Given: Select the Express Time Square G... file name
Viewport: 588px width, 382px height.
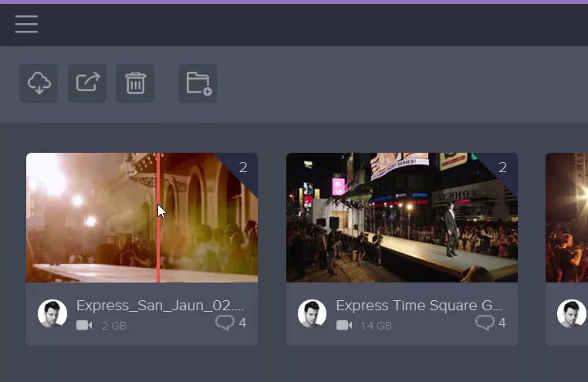Looking at the screenshot, I should click(x=420, y=306).
